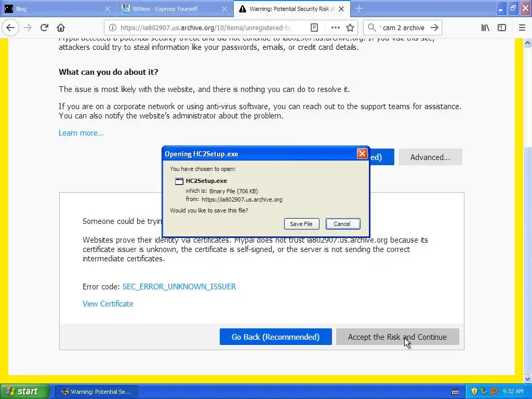Click the keyboard tray icon
Viewport: 532px width, 399px height.
[455, 392]
